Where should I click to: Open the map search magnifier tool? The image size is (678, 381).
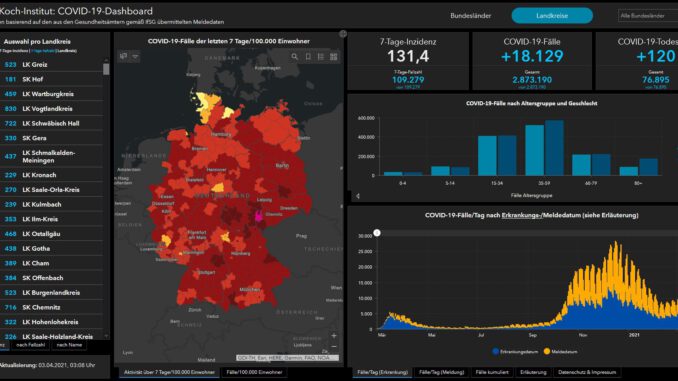(x=294, y=57)
